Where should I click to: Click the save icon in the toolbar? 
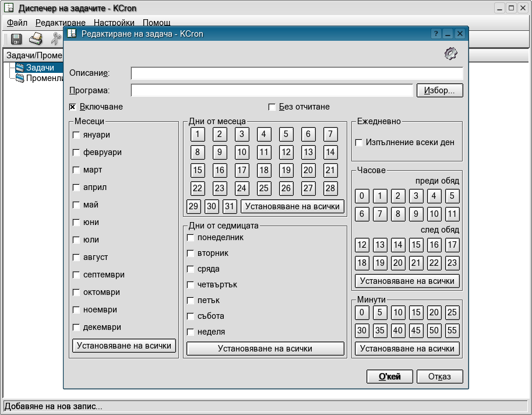point(16,39)
